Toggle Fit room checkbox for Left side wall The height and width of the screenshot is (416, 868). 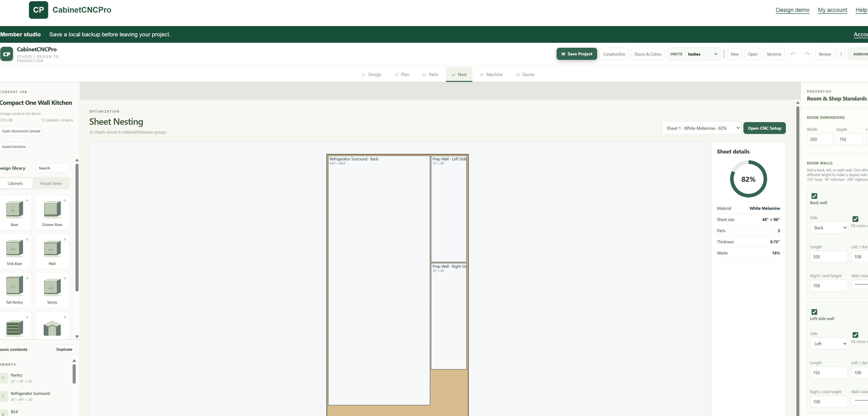[855, 335]
